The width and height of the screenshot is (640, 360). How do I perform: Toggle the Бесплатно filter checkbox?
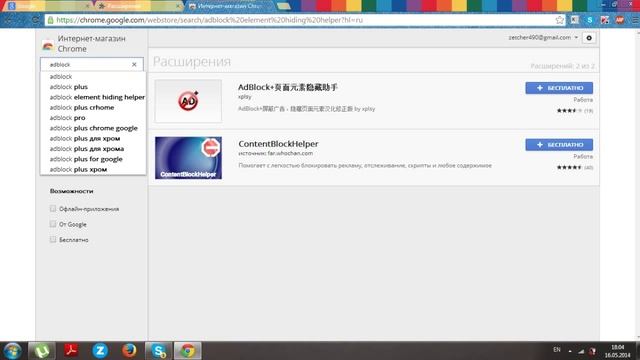tap(53, 240)
